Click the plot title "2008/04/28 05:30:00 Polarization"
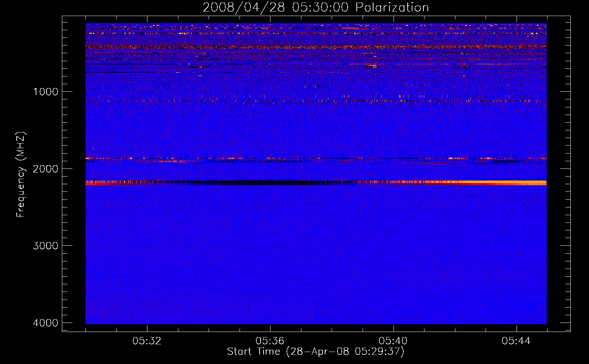589x364 pixels. (316, 7)
